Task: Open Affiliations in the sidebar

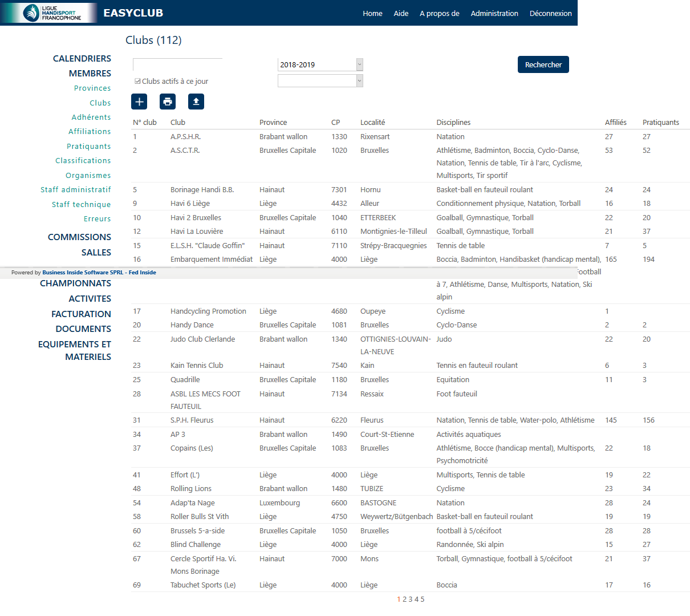Action: pos(90,131)
